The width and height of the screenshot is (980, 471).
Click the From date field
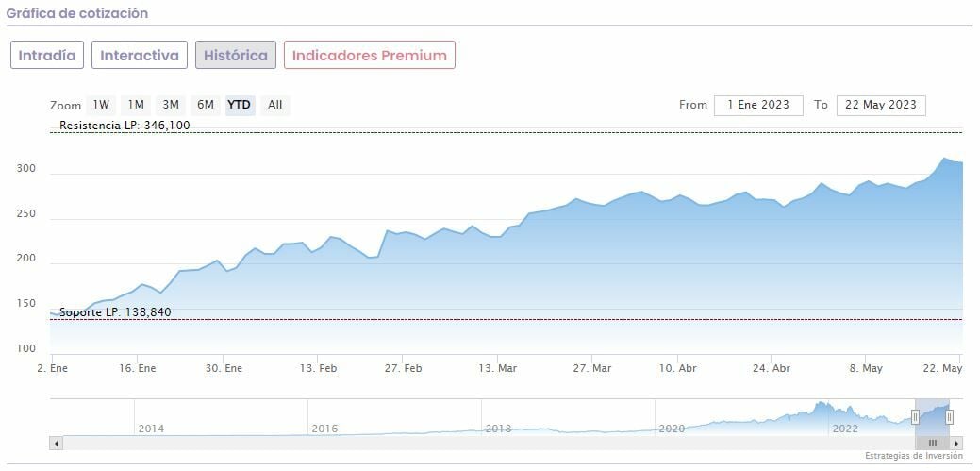[758, 105]
